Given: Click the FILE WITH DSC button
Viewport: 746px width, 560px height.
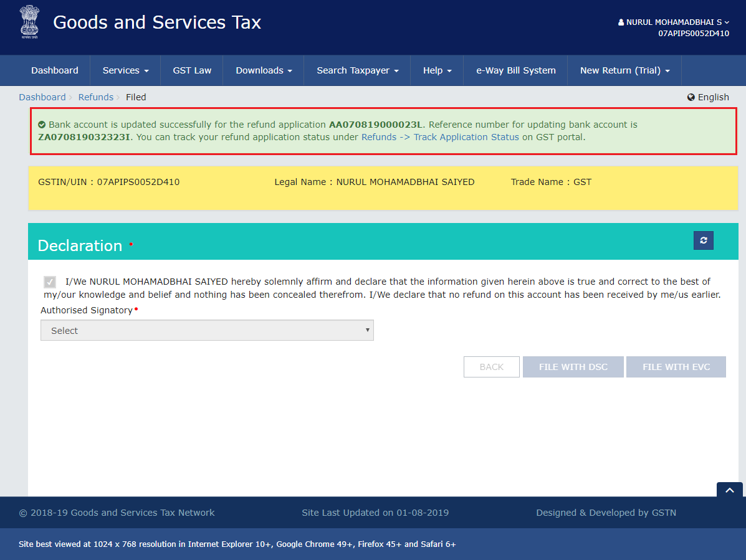Looking at the screenshot, I should [x=573, y=367].
